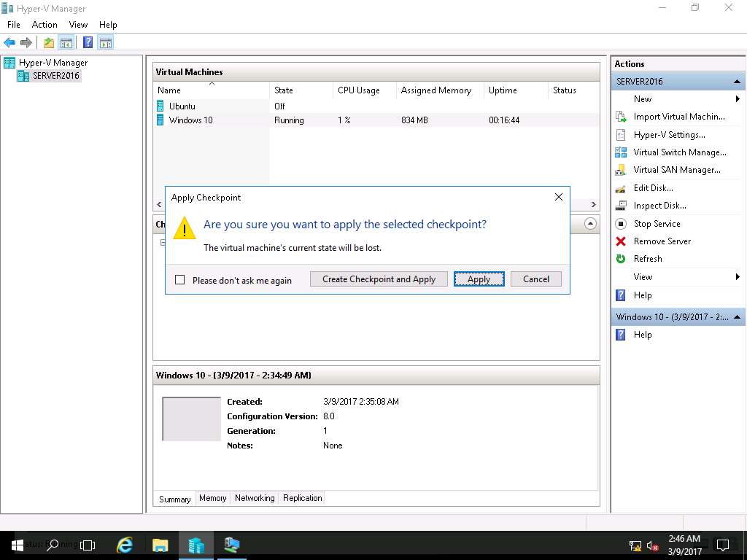
Task: Click the Ubuntu virtual machine icon
Action: coord(160,106)
